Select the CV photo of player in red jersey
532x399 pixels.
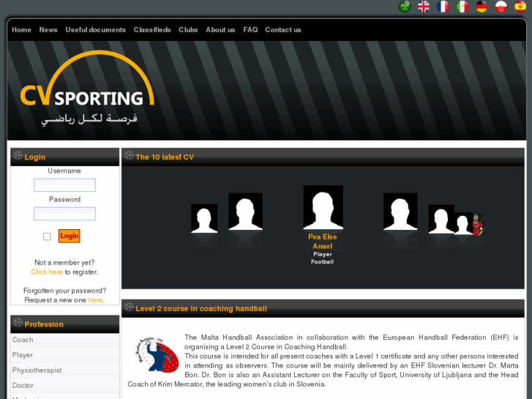tap(478, 224)
